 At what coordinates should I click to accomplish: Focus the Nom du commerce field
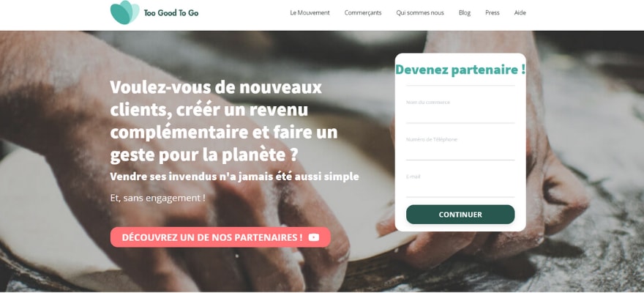click(x=460, y=109)
